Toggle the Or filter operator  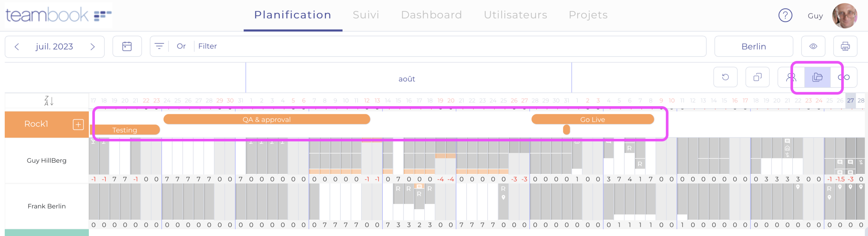pos(181,46)
